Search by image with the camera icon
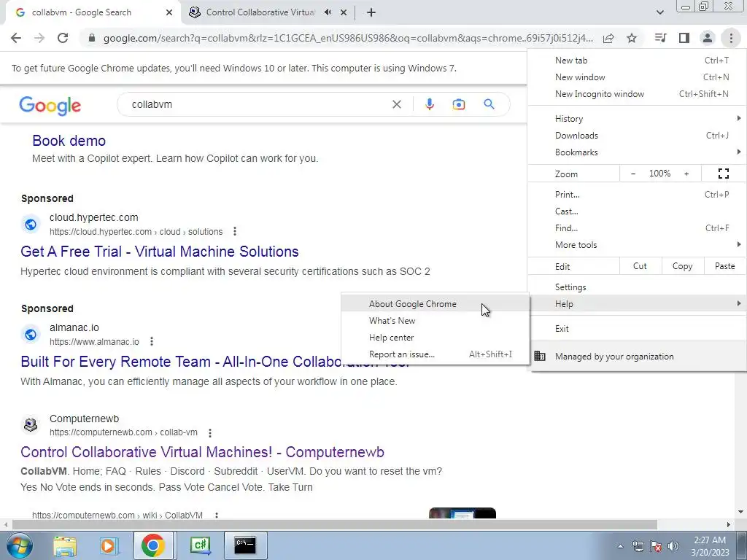 tap(459, 104)
